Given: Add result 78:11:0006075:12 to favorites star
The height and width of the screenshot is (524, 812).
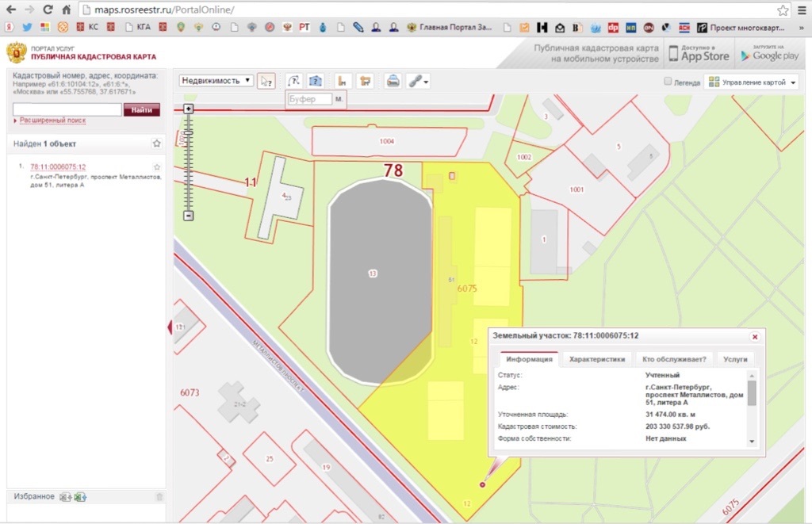Looking at the screenshot, I should 157,167.
